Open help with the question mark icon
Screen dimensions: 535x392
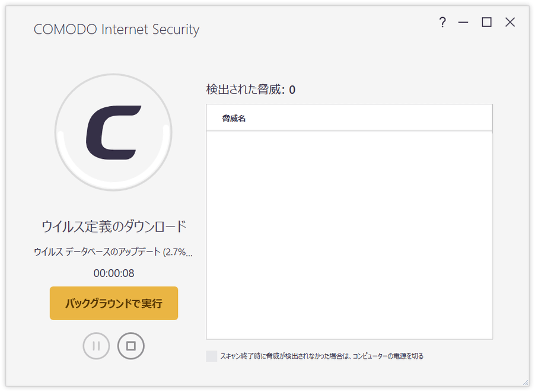442,23
